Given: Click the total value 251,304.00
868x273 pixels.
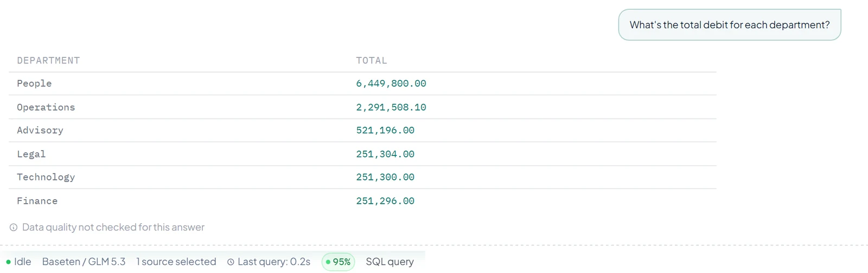Looking at the screenshot, I should coord(385,154).
